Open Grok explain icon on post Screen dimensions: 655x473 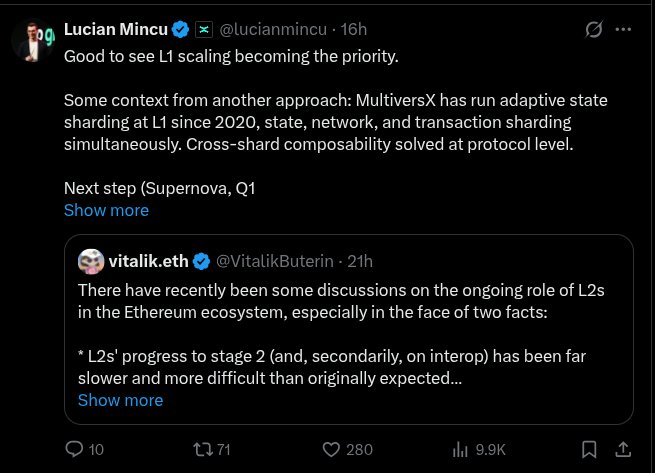pos(593,30)
